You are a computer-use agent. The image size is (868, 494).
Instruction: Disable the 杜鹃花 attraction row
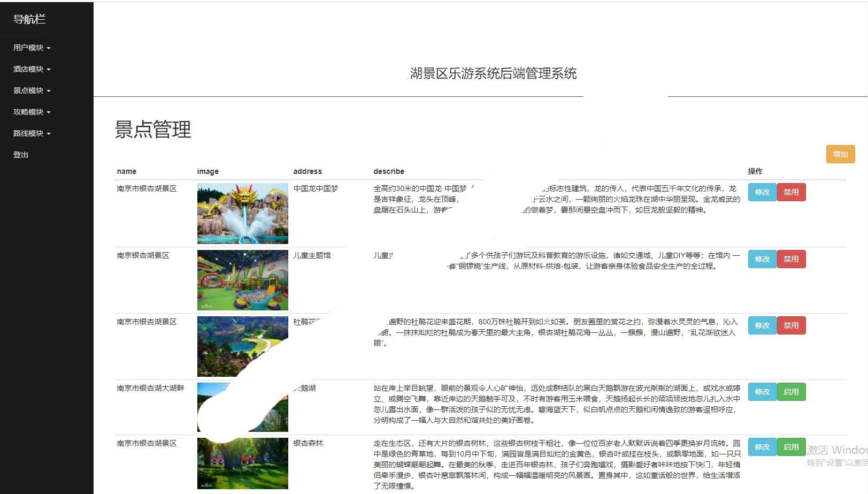791,325
